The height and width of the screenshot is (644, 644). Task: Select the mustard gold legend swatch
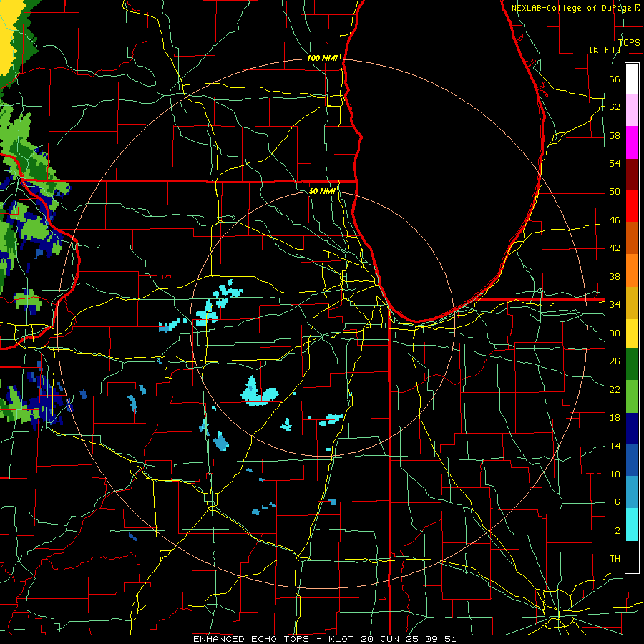point(632,303)
